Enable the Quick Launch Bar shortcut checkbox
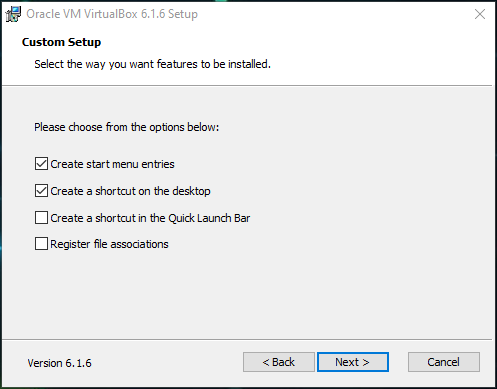497x389 pixels. 41,218
